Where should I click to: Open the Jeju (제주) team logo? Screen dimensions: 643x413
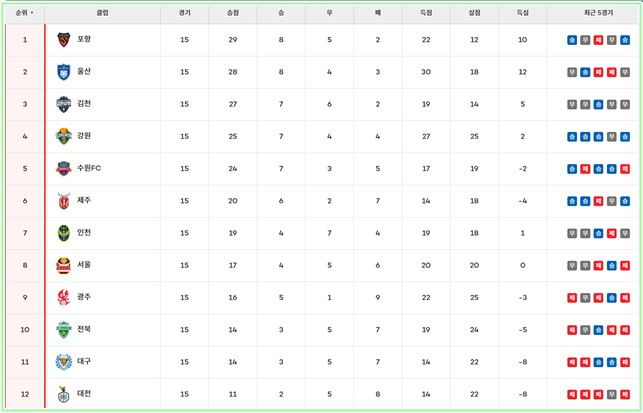pyautogui.click(x=64, y=201)
